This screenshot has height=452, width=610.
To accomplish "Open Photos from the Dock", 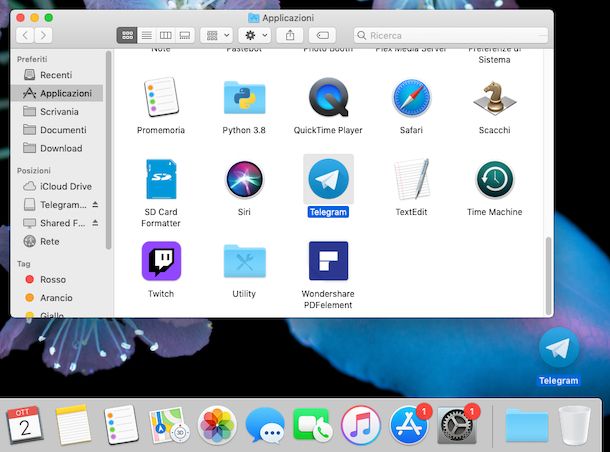I will [x=217, y=425].
